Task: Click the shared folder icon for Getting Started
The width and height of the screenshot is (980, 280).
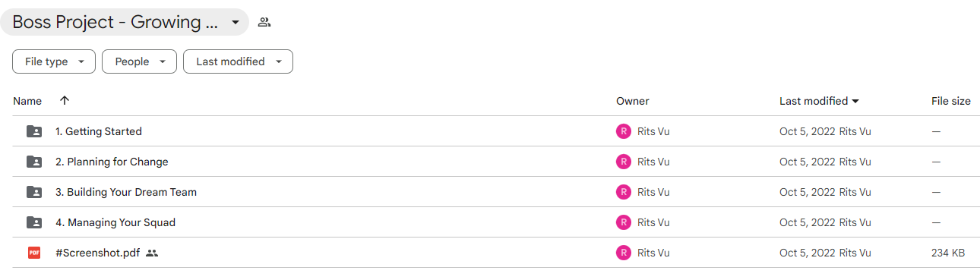Action: click(34, 131)
